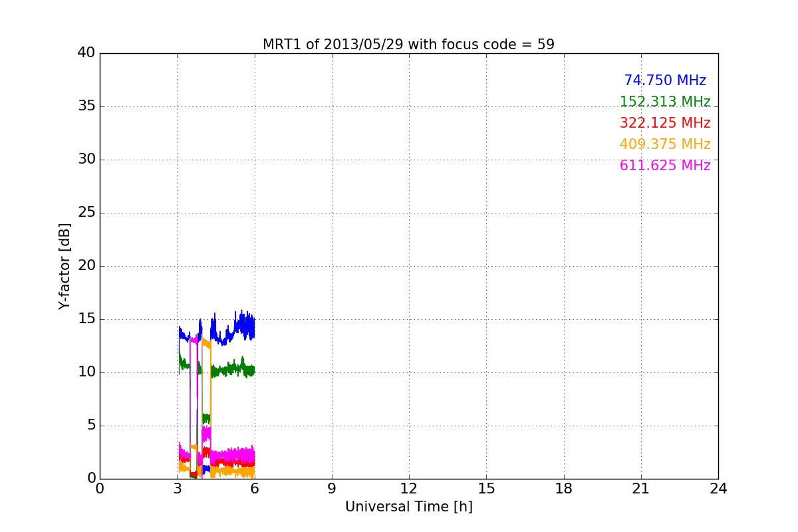Screen dimensions: 798x532
Task: Click the y-axis tick label '40'
Action: [x=86, y=53]
